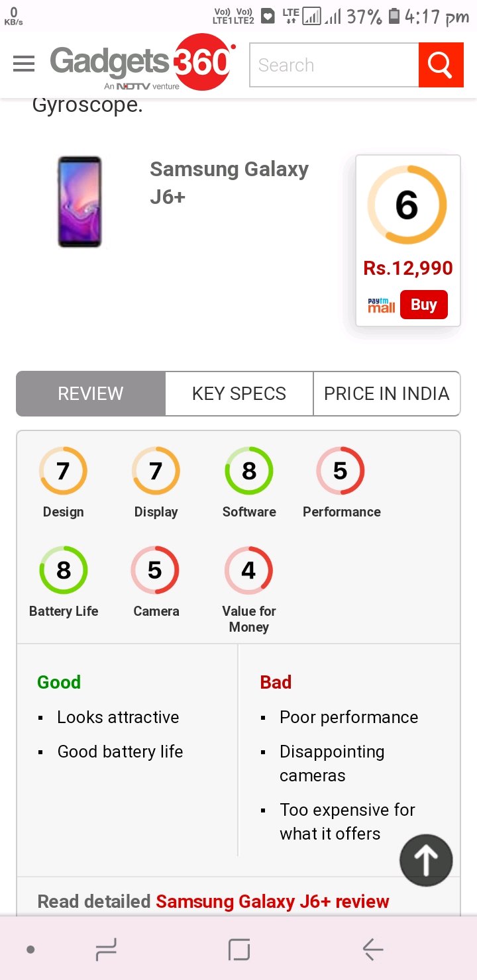Tap the scroll-to-top arrow button
477x980 pixels.
click(425, 860)
